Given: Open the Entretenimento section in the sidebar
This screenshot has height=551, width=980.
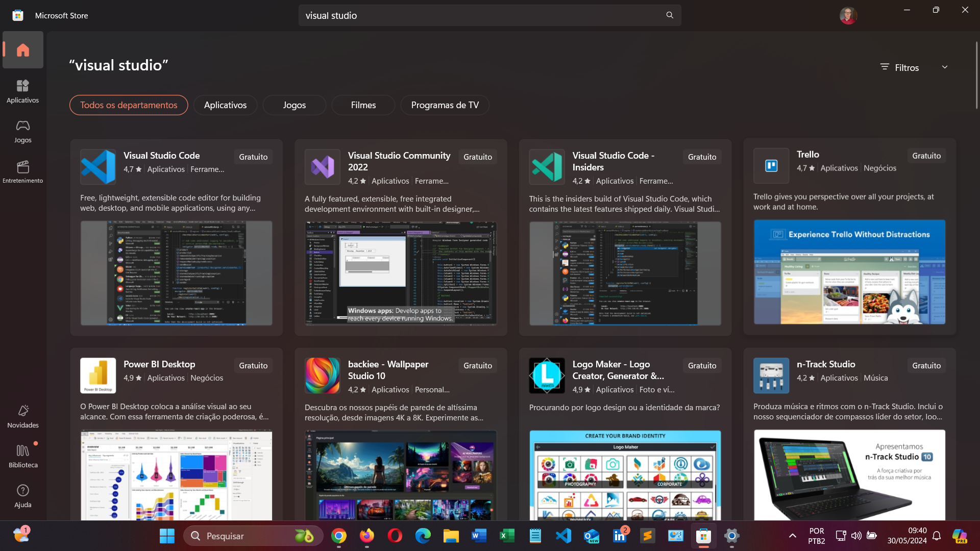Looking at the screenshot, I should coord(23,172).
